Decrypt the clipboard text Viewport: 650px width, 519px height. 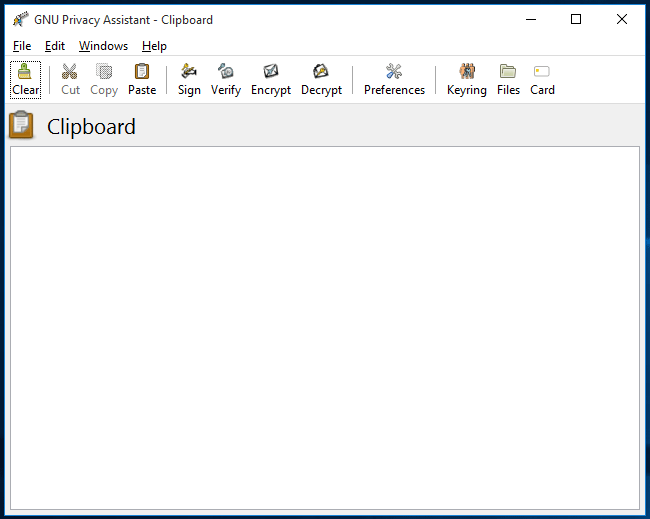click(321, 80)
